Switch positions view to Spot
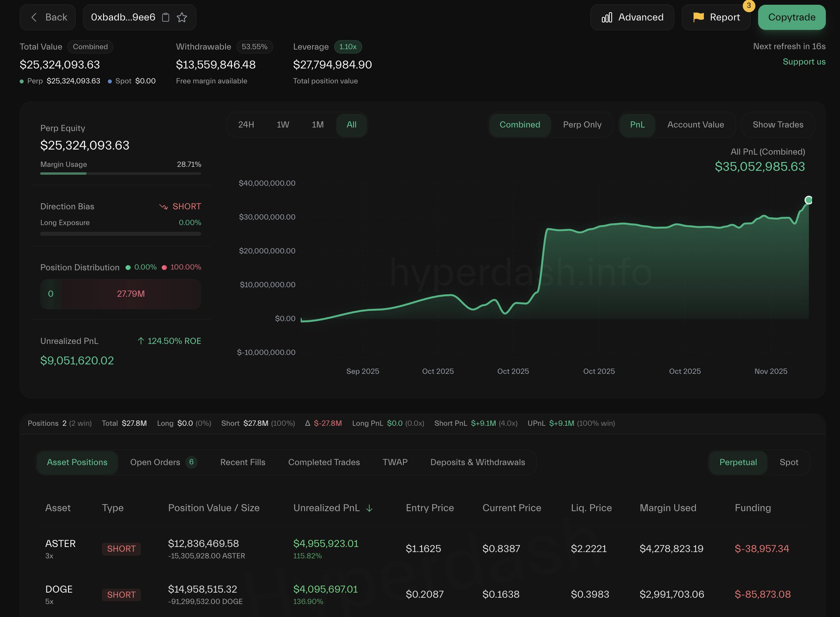The image size is (840, 617). 788,462
